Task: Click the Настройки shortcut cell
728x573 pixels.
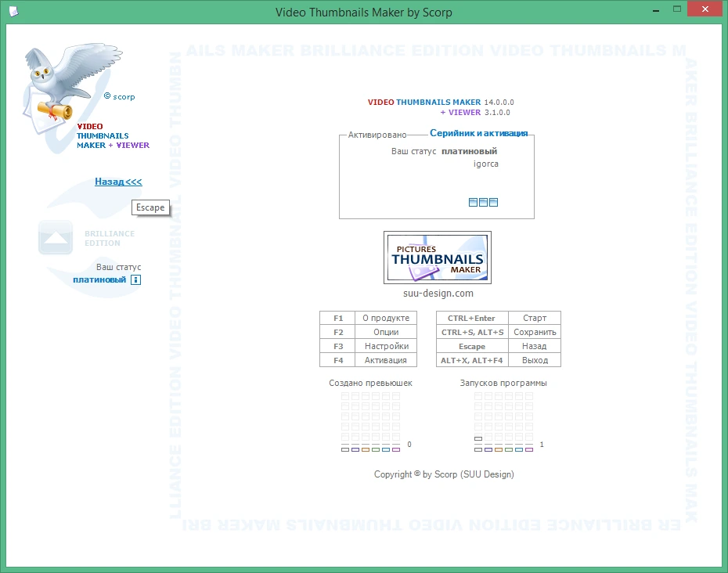Action: [x=386, y=346]
